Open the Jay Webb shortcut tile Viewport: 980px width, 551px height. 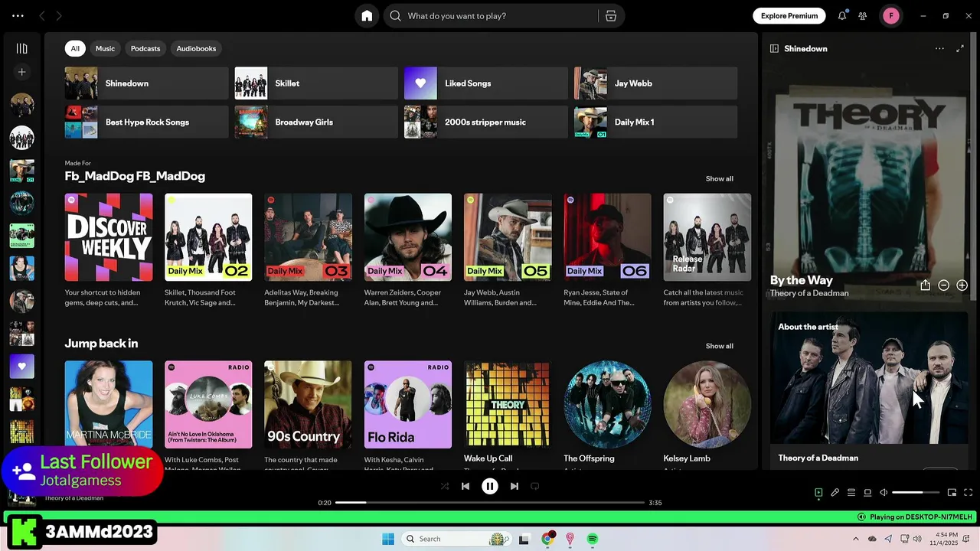click(x=656, y=83)
